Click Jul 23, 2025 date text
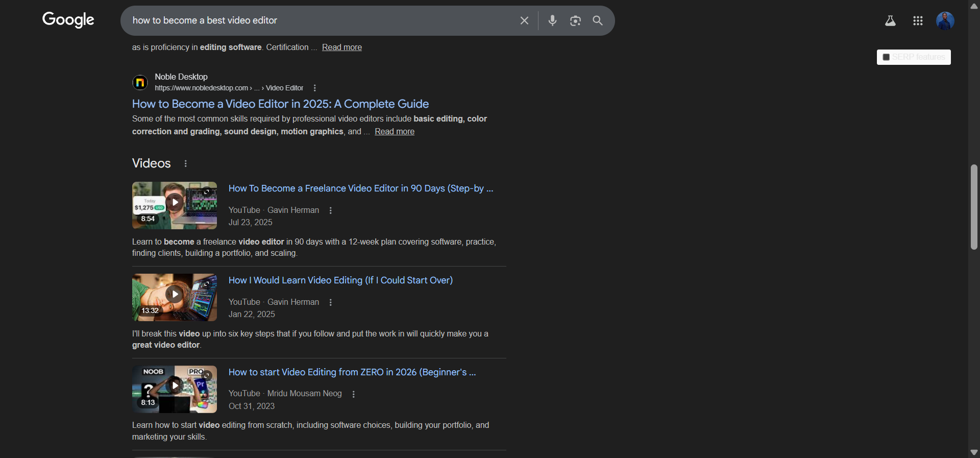Viewport: 980px width, 458px height. click(x=251, y=223)
